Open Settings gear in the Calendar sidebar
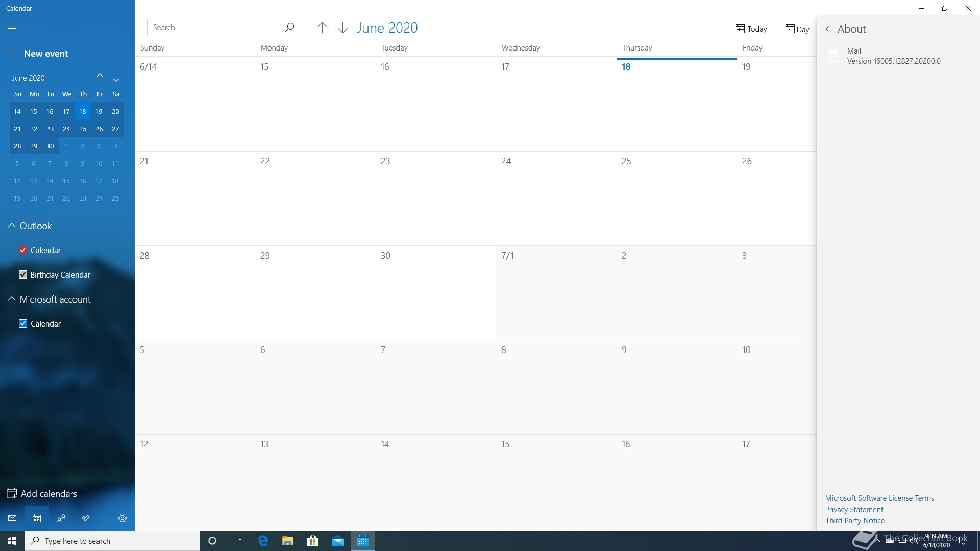 (x=122, y=518)
